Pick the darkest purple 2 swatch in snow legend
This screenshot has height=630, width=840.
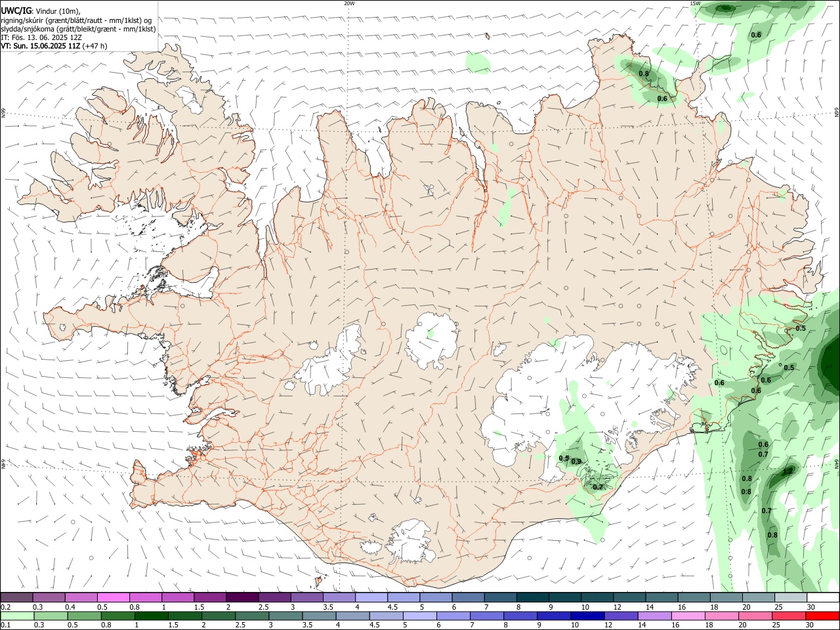[242, 597]
